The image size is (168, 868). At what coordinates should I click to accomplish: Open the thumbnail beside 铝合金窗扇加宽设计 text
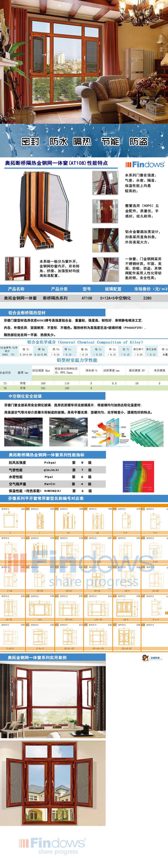point(105,240)
